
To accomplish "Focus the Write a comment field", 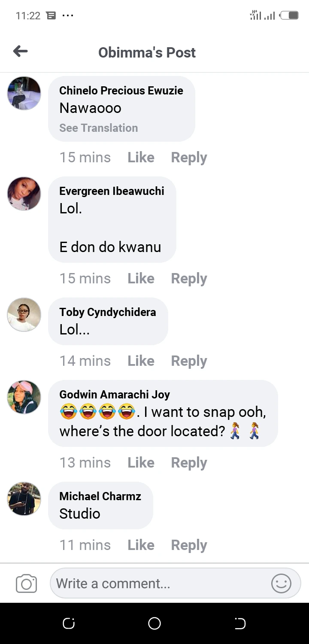I will click(x=159, y=583).
